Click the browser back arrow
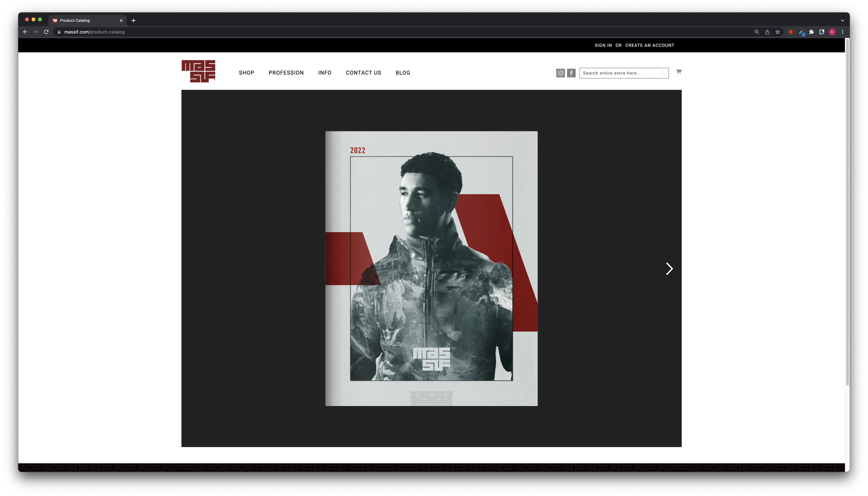 (x=25, y=32)
